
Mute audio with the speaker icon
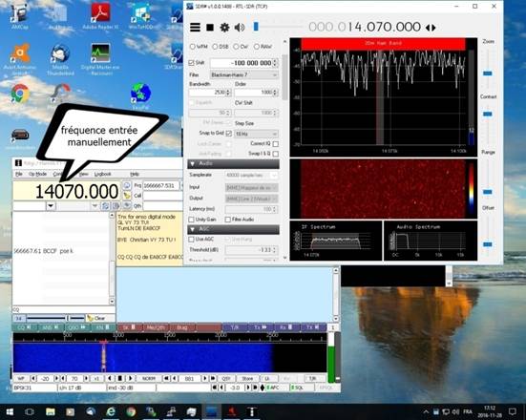pyautogui.click(x=240, y=27)
